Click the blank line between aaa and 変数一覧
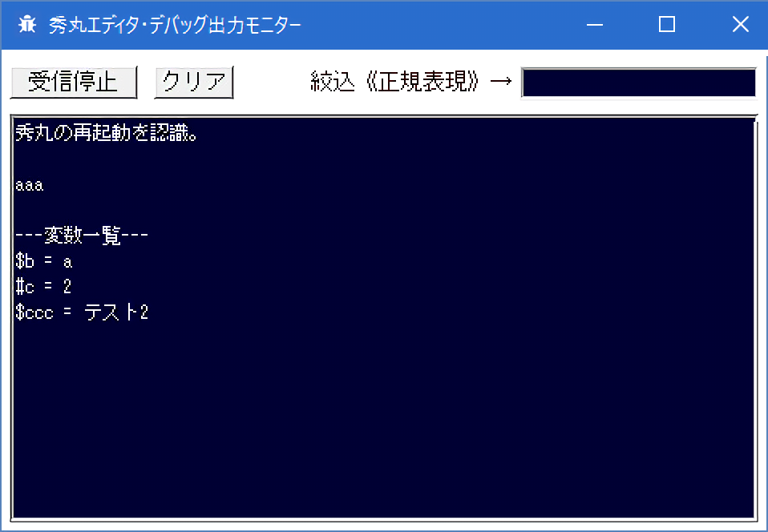Screen dimensions: 768x532 (160, 211)
